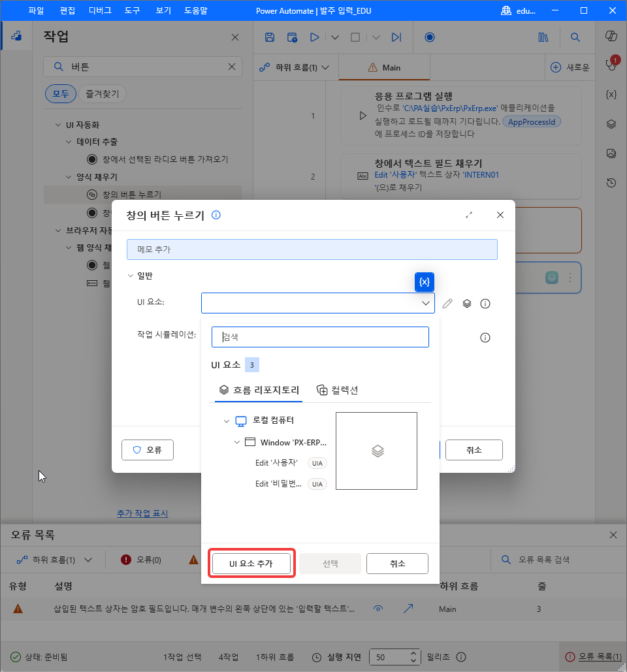627x672 pixels.
Task: Click 취소 in the UI element picker
Action: 397,563
